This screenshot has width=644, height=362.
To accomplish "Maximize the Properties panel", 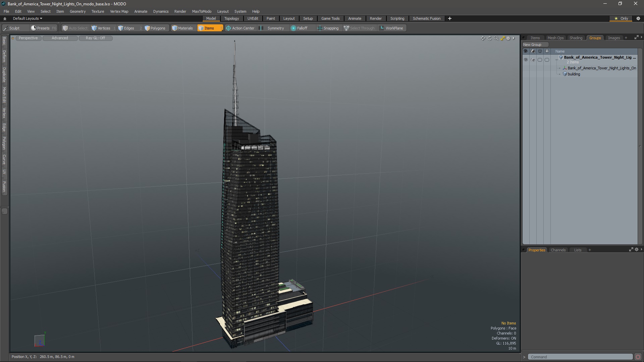I will tap(631, 249).
